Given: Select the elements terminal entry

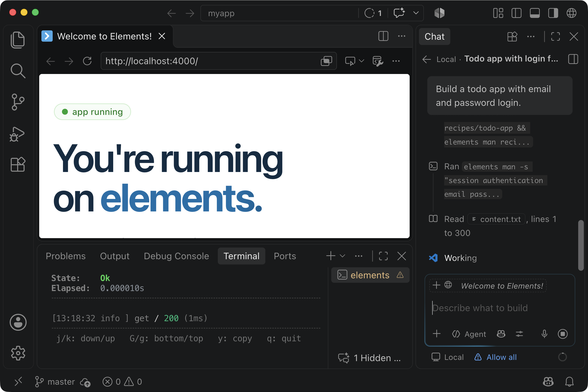Looking at the screenshot, I should 370,275.
